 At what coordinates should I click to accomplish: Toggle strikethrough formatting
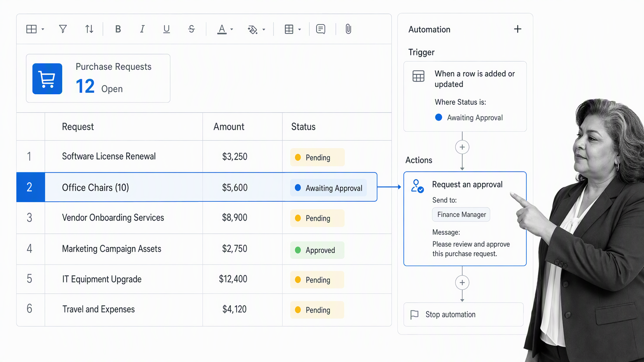191,29
